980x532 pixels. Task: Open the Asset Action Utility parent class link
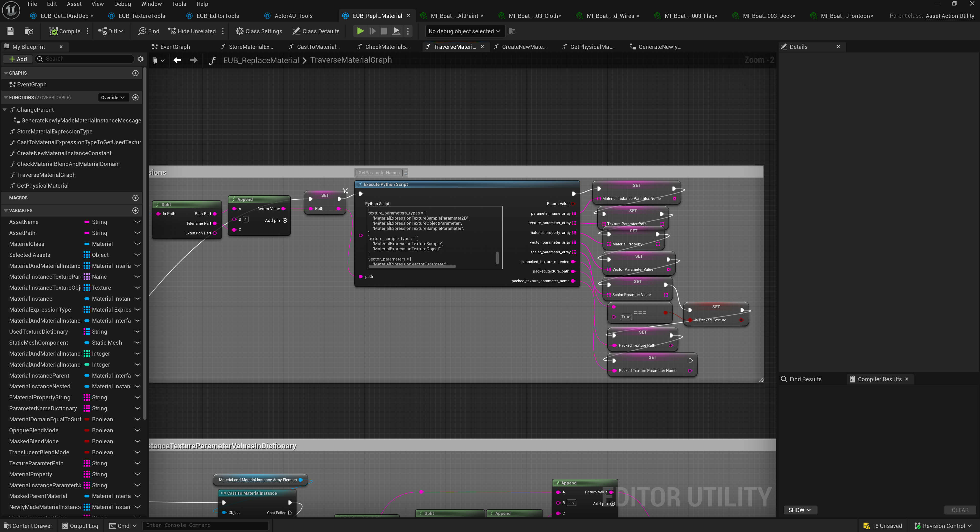click(x=950, y=16)
